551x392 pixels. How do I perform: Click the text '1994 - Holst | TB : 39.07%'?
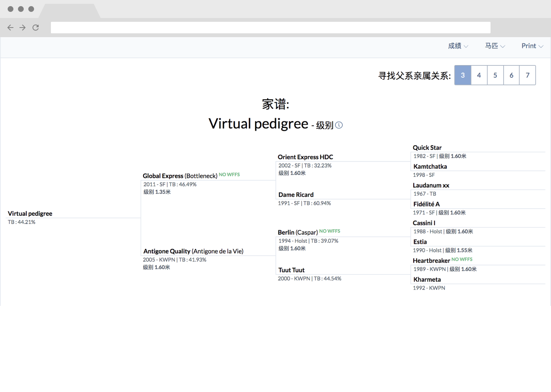[308, 241]
